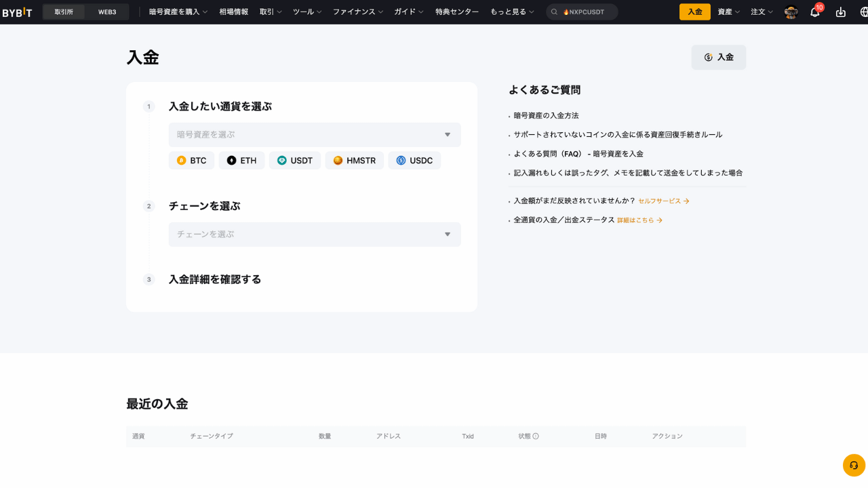Viewport: 868px width, 488px height.
Task: Click the desktop app download icon
Action: (840, 12)
